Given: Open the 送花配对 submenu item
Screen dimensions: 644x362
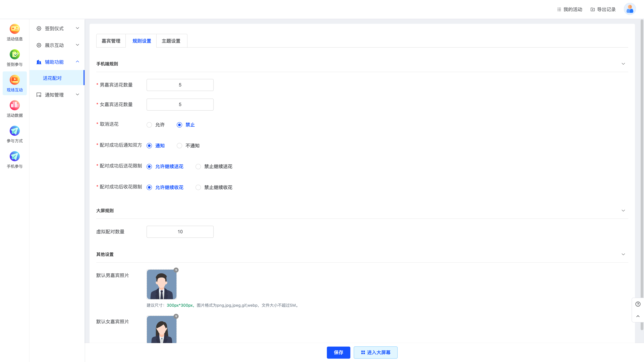Looking at the screenshot, I should pos(57,78).
